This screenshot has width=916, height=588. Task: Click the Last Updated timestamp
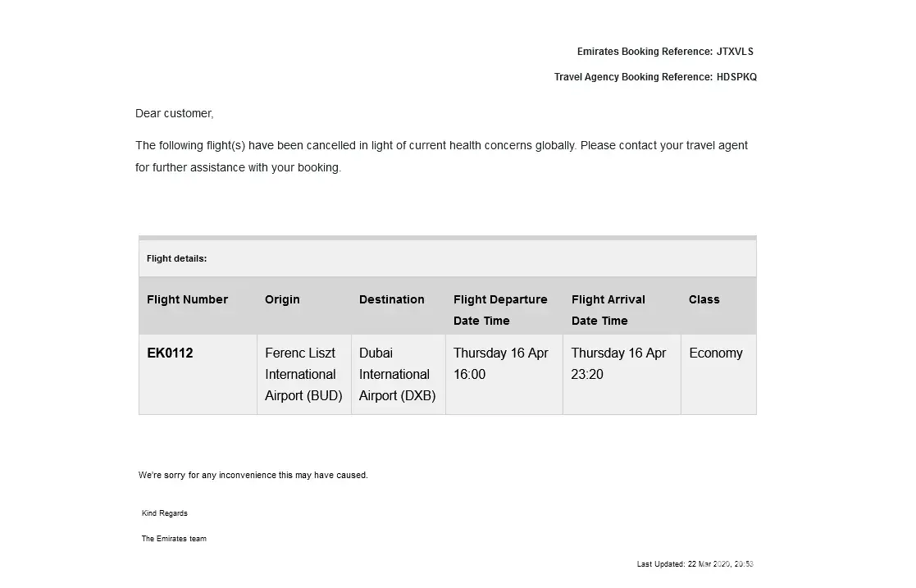click(x=695, y=564)
